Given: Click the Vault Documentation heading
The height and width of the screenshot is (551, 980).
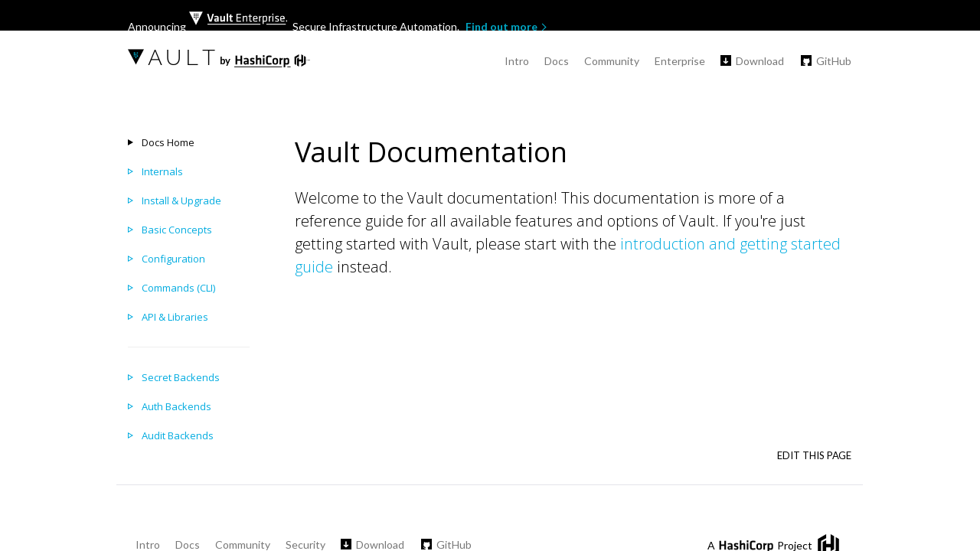Looking at the screenshot, I should [x=431, y=152].
